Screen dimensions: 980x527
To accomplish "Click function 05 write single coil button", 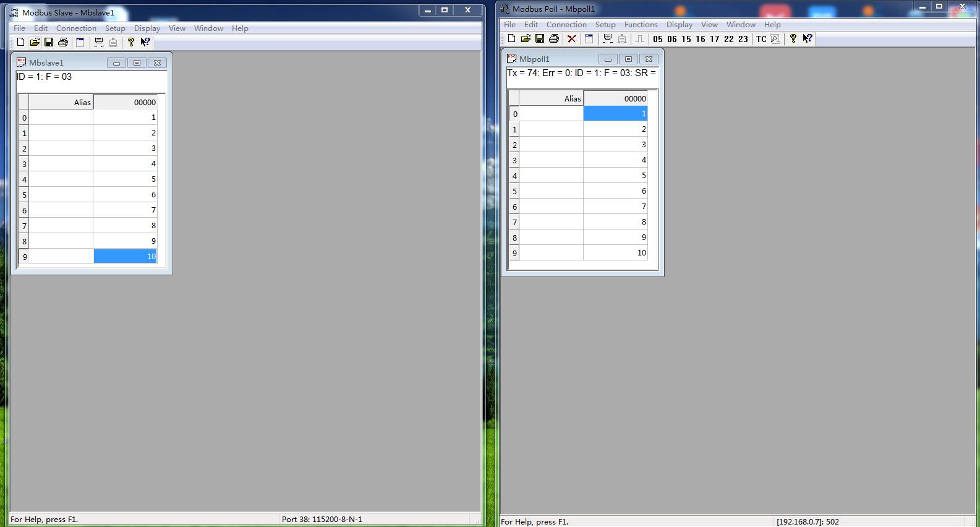I will 658,39.
